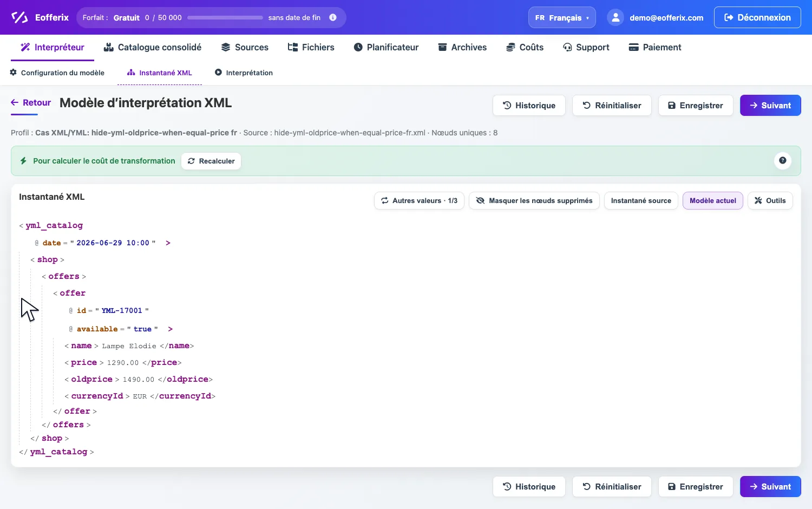Click the bottom Enregistrer button
Screen dimensions: 812x509
(x=696, y=487)
